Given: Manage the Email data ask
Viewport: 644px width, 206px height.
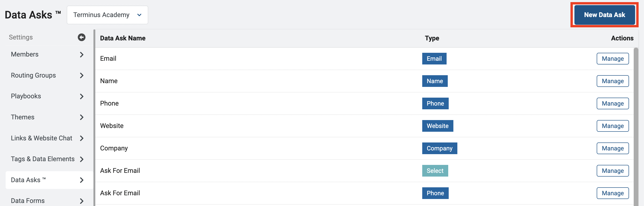Looking at the screenshot, I should click(612, 59).
